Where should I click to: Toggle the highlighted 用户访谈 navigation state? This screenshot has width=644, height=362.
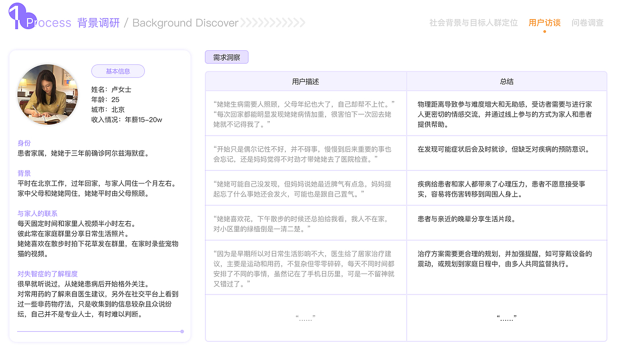544,22
